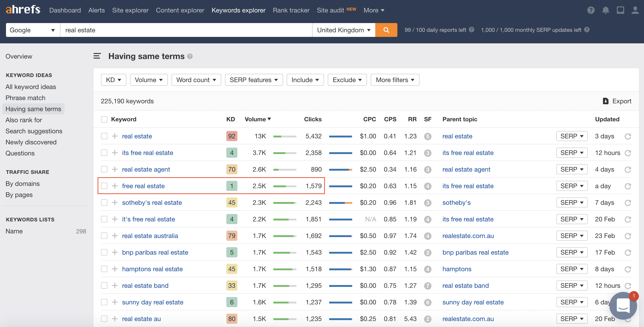Click the clicks bar for sotheby's real estate
The width and height of the screenshot is (644, 327).
tap(340, 203)
